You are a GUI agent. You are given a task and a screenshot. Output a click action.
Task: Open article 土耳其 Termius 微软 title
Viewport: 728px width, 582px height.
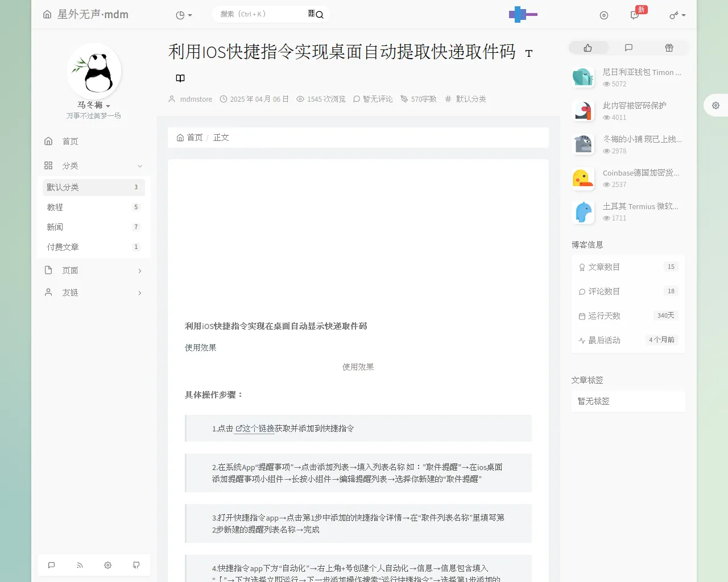coord(640,206)
